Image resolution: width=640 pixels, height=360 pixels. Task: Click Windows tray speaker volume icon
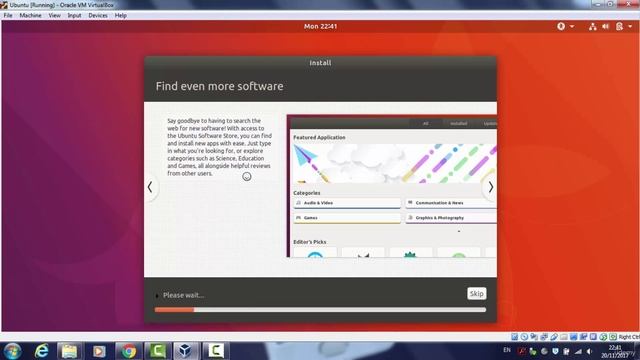tap(589, 351)
